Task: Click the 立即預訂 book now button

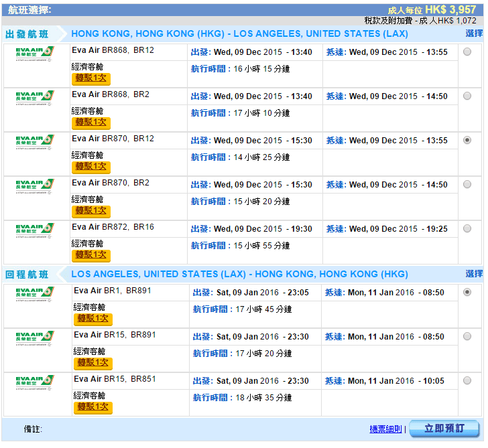Action: point(443,429)
